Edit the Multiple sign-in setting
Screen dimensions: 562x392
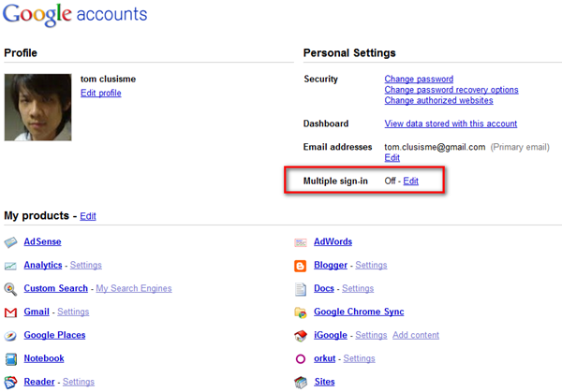coord(410,181)
